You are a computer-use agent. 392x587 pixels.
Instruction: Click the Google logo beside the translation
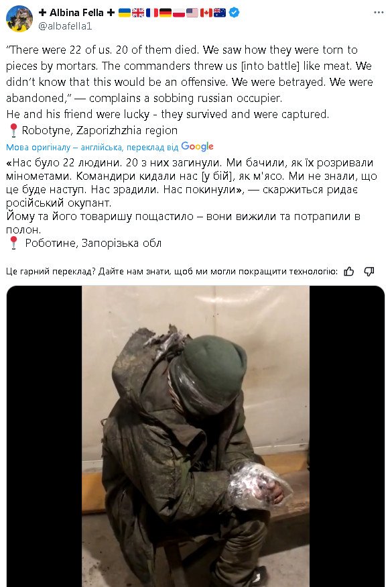pos(197,147)
